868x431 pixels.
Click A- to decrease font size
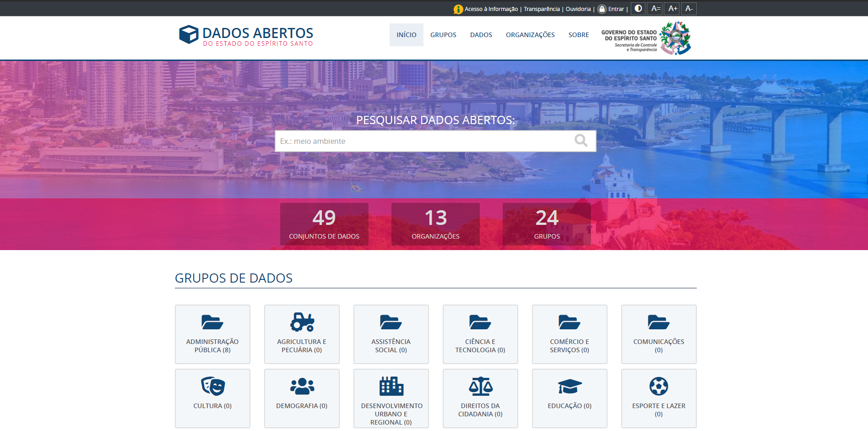coord(689,8)
